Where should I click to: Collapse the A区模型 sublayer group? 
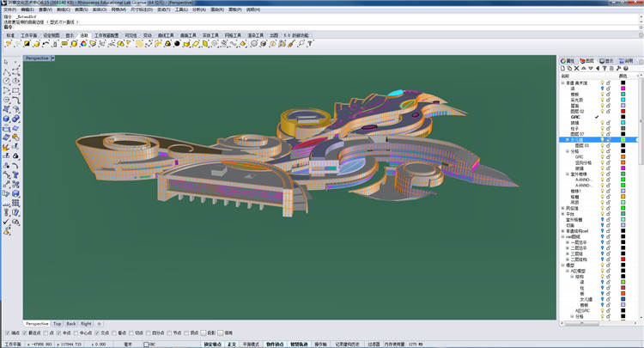pos(568,272)
